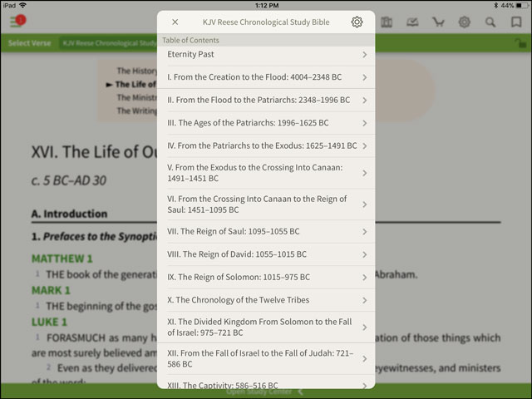
Task: Click the A. Introduction heading
Action: pos(69,214)
